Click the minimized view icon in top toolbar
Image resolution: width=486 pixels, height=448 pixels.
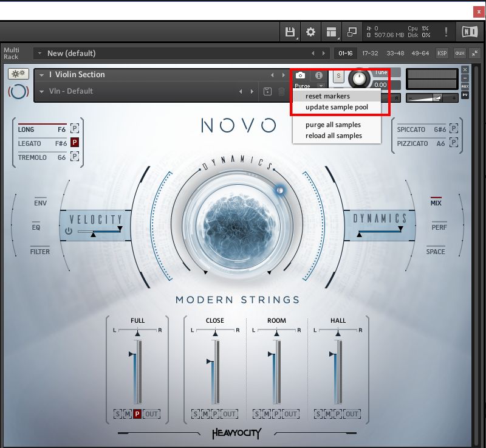click(352, 32)
